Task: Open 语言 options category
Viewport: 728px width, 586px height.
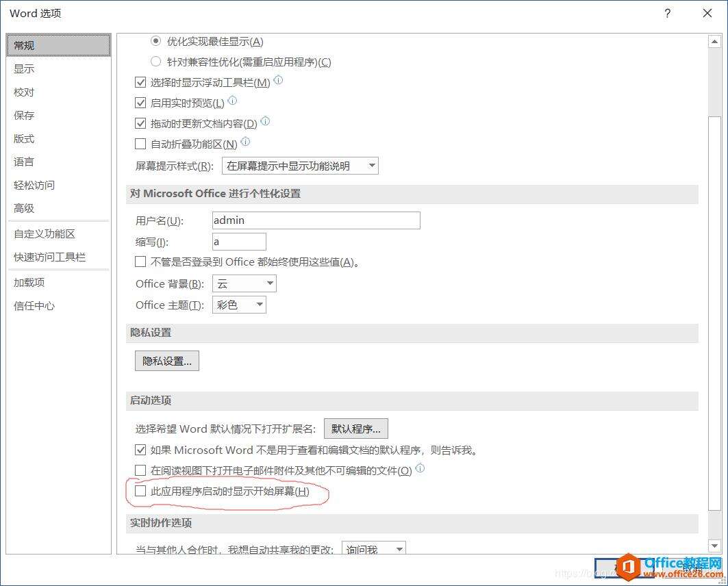Action: (58, 162)
